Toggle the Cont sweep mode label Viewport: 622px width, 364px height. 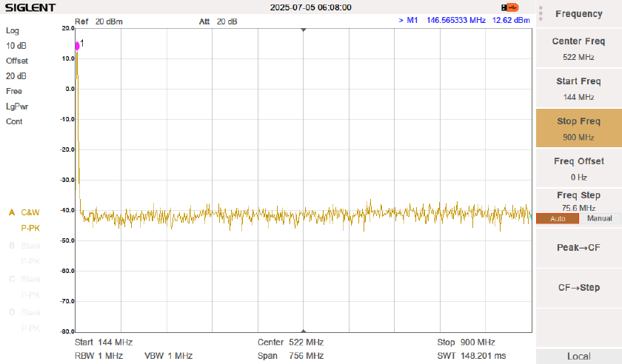[14, 121]
